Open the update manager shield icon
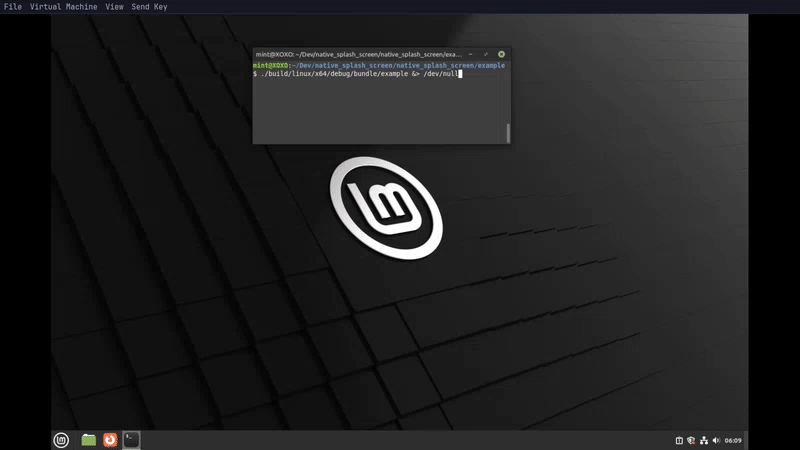 [691, 440]
